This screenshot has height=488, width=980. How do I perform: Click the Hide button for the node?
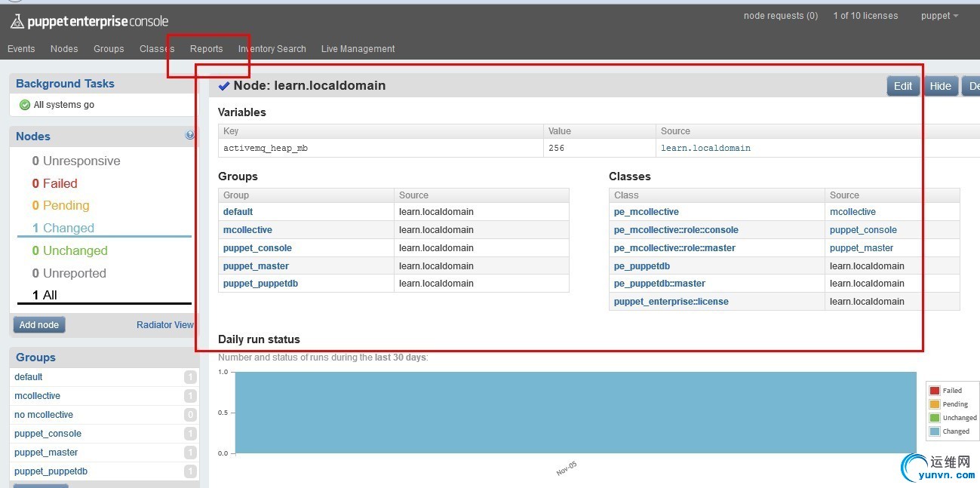(x=940, y=86)
